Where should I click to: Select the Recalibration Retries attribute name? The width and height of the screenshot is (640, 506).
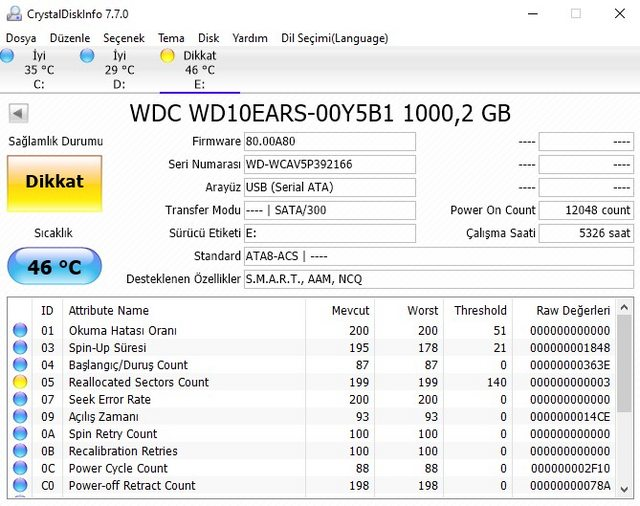[x=123, y=451]
